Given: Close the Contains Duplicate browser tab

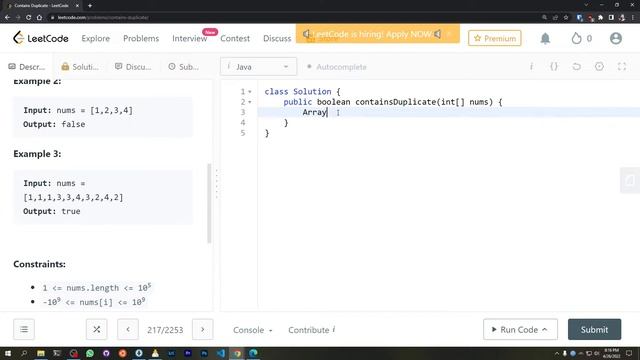Looking at the screenshot, I should coord(77,6).
